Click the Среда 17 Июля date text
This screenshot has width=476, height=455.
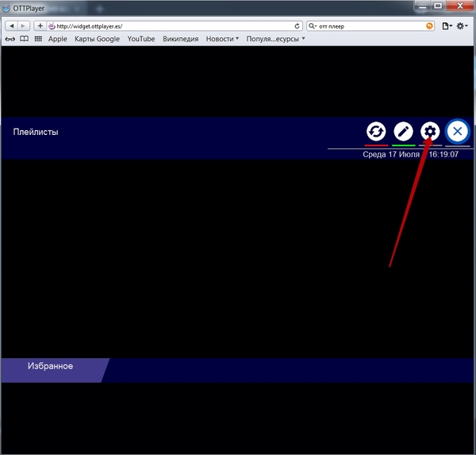391,154
